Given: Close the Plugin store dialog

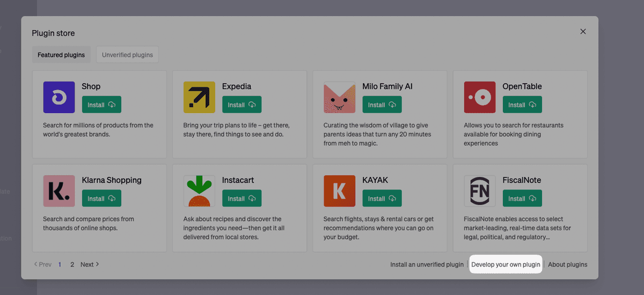Looking at the screenshot, I should click(583, 32).
